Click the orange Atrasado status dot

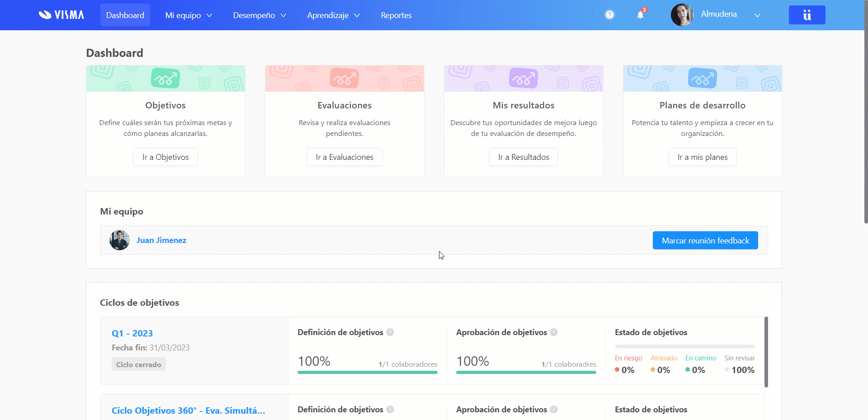(653, 370)
